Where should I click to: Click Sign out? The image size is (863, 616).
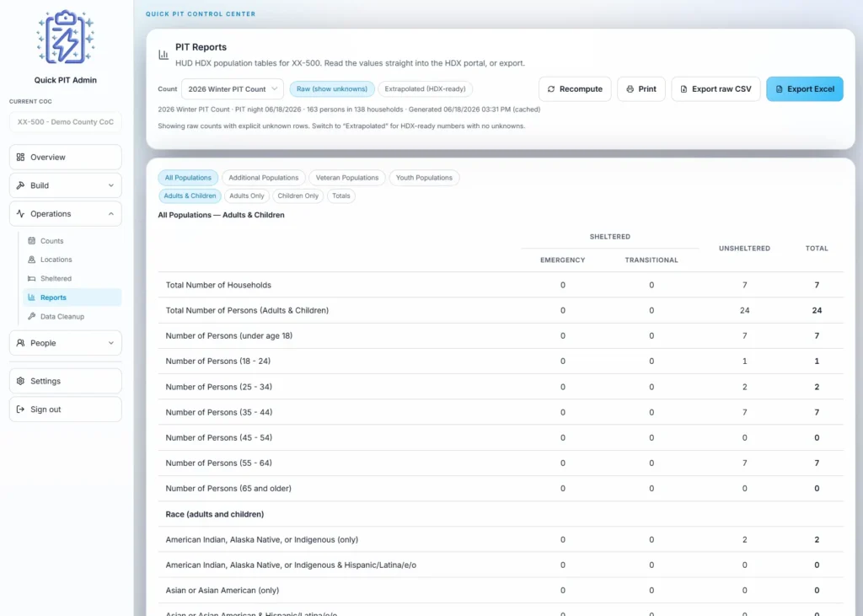pyautogui.click(x=66, y=410)
